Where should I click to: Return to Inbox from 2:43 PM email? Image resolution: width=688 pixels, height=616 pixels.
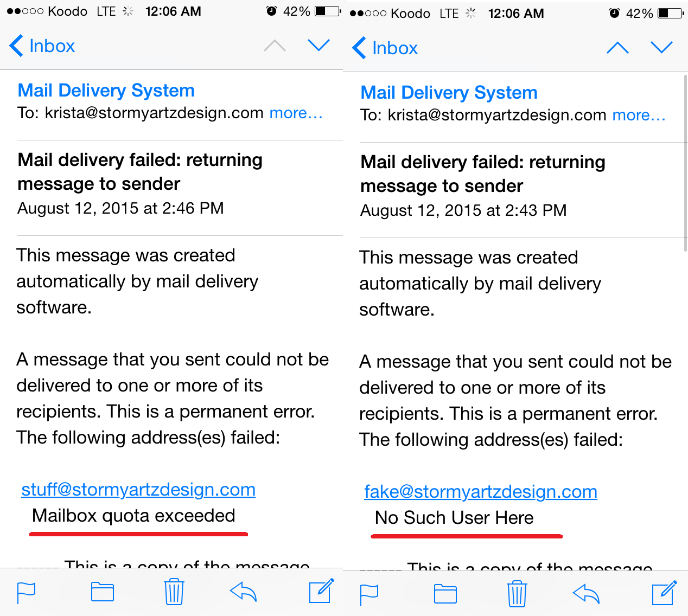tap(385, 48)
